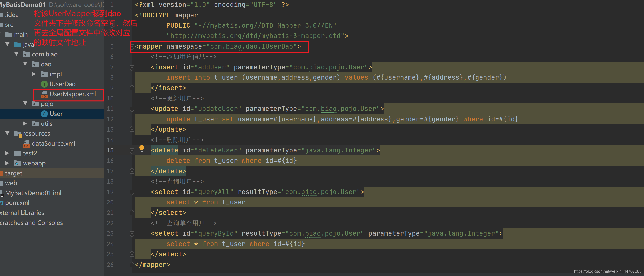Click 'select * from t_user' line 20
644x276 pixels.
click(x=206, y=202)
